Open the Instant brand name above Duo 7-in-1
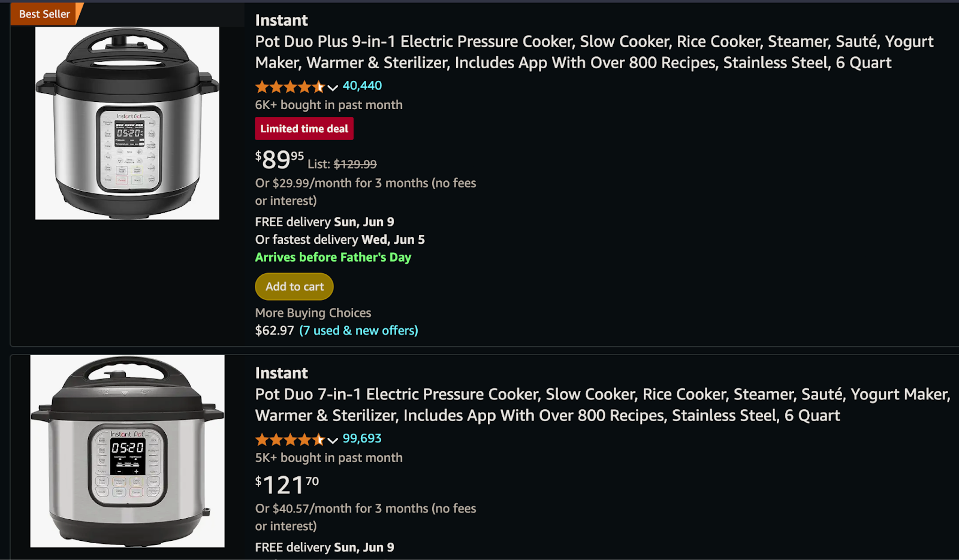 coord(281,372)
